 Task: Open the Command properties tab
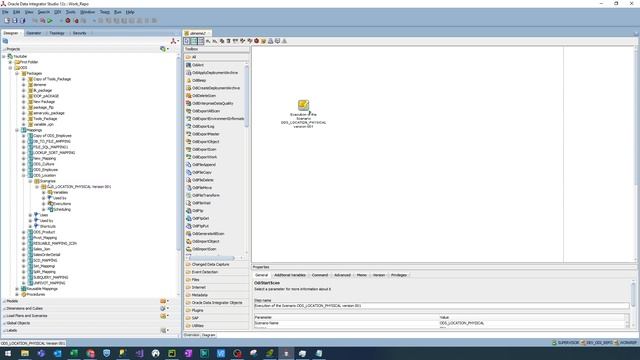click(320, 275)
